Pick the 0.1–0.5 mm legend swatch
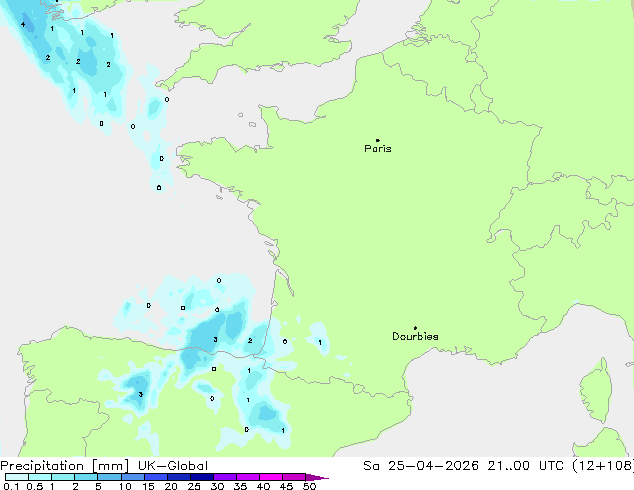The image size is (634, 490). (17, 477)
